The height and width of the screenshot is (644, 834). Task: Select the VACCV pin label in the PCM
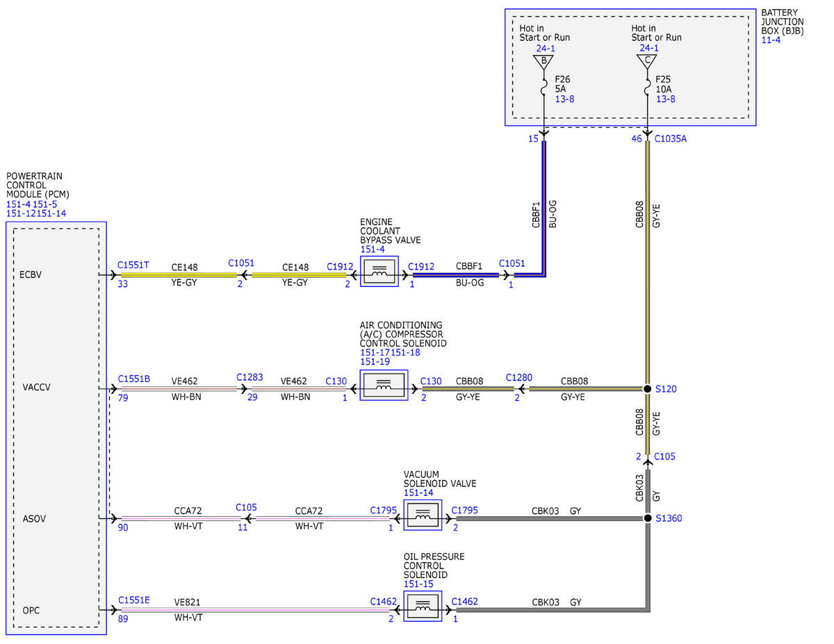[36, 388]
